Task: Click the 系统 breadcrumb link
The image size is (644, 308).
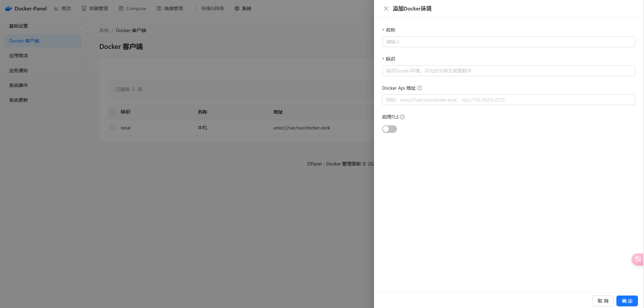Action: 104,30
